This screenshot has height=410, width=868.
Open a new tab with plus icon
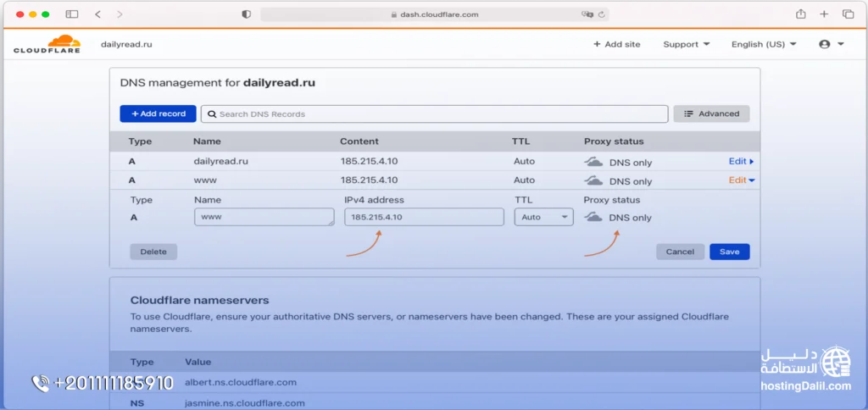[x=824, y=14]
